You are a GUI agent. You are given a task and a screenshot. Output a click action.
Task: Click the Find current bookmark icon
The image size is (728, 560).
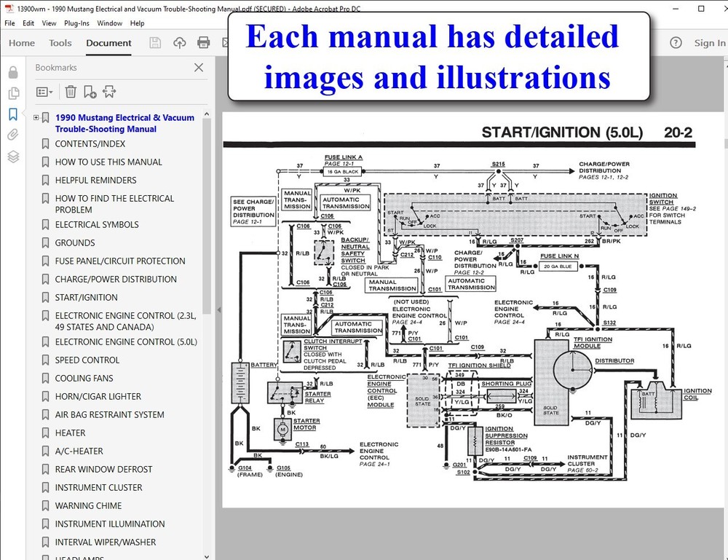(109, 92)
